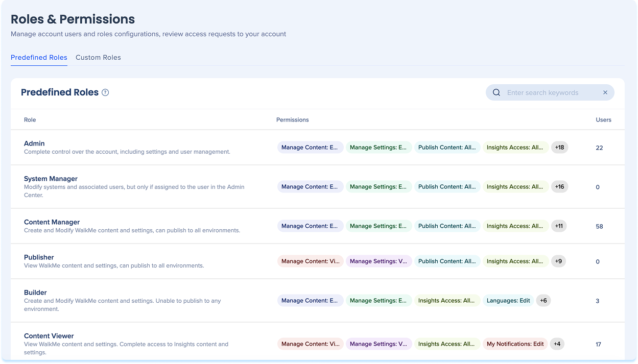Click the Predefined Roles help question-mark icon

point(105,92)
